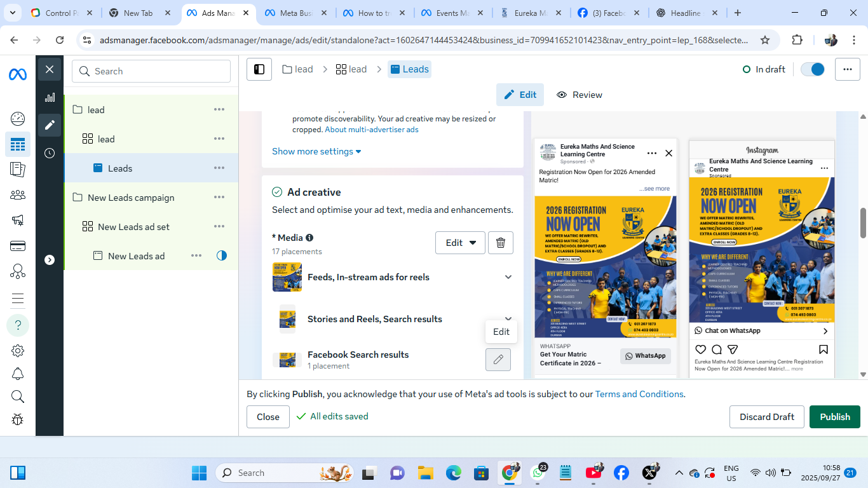Viewport: 868px width, 488px height.
Task: Open the Account overview gauge icon
Action: click(18, 118)
